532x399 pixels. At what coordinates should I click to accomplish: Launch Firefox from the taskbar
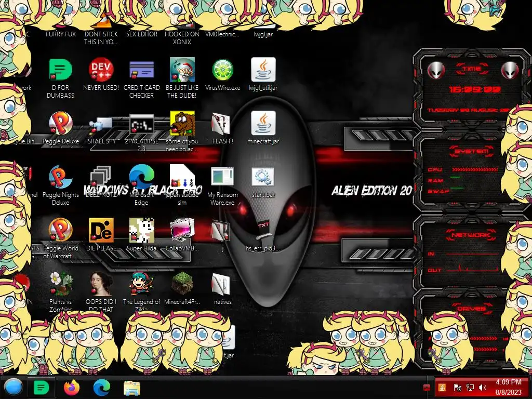pyautogui.click(x=72, y=388)
